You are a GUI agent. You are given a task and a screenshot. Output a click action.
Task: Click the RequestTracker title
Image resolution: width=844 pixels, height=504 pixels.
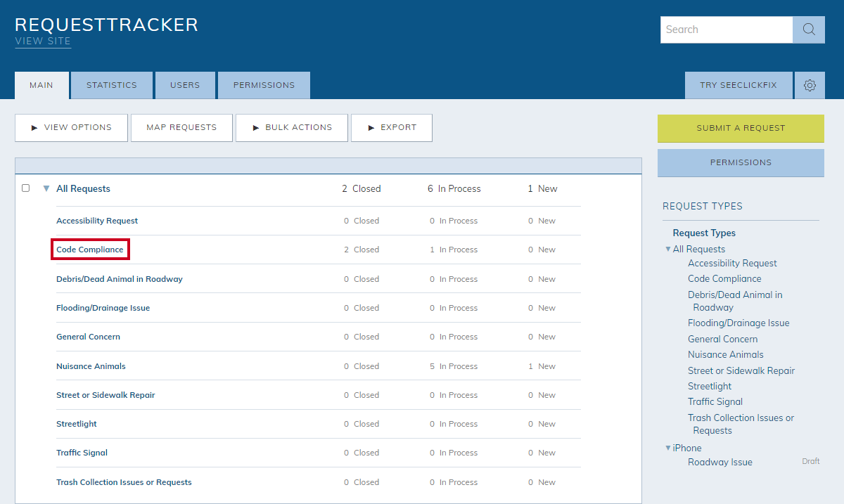pos(106,25)
